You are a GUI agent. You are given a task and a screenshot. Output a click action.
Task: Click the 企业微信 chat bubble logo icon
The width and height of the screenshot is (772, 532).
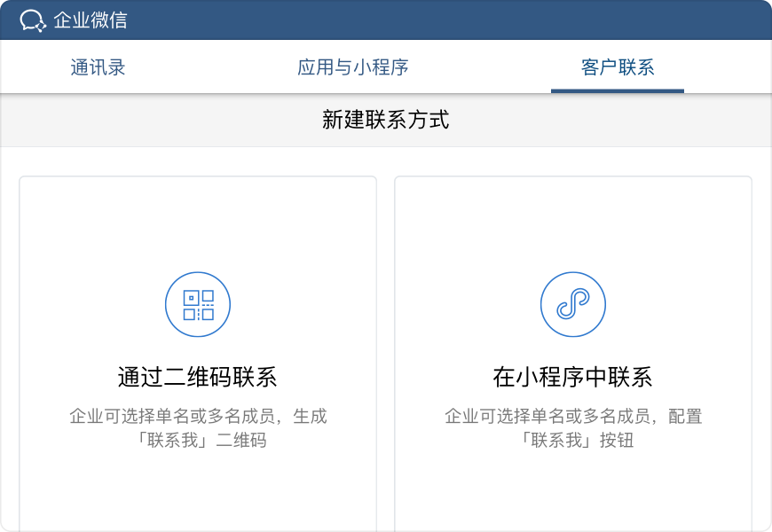point(33,20)
